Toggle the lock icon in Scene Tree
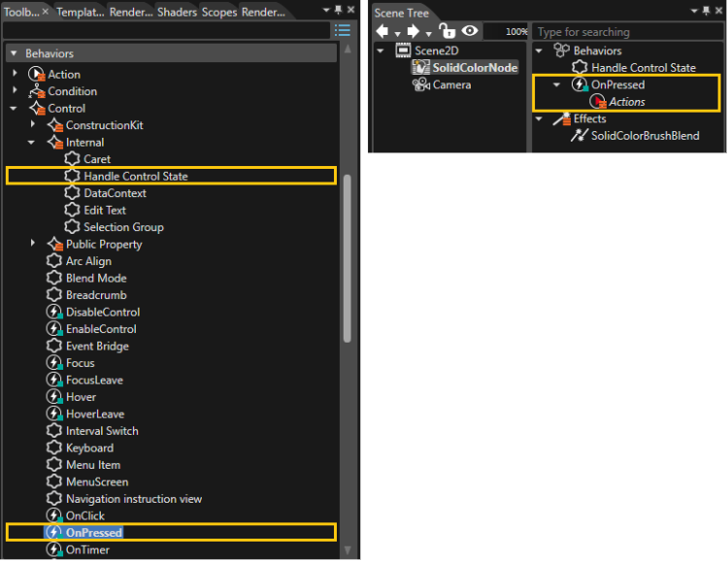Viewport: 728px width, 561px height. click(447, 31)
